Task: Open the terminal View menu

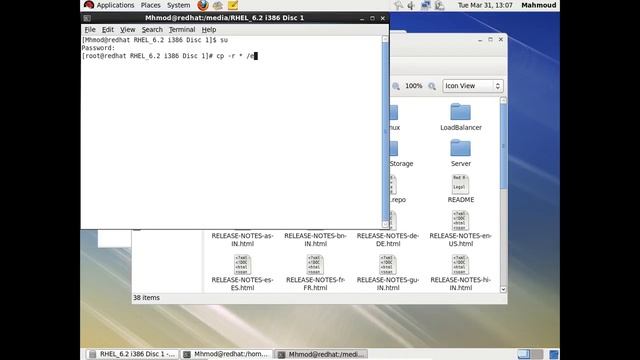Action: [x=127, y=29]
